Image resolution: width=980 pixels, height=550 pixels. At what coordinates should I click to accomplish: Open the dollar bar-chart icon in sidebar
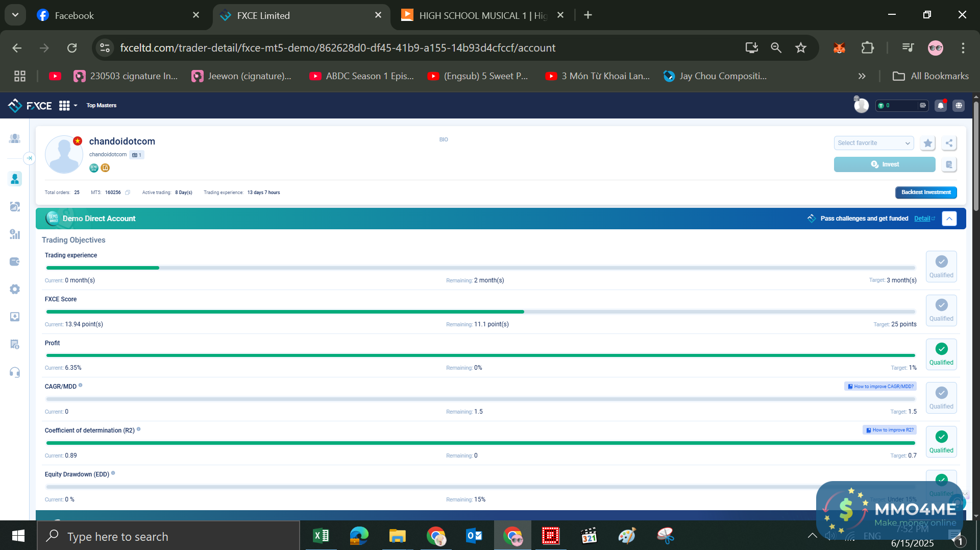click(x=15, y=234)
